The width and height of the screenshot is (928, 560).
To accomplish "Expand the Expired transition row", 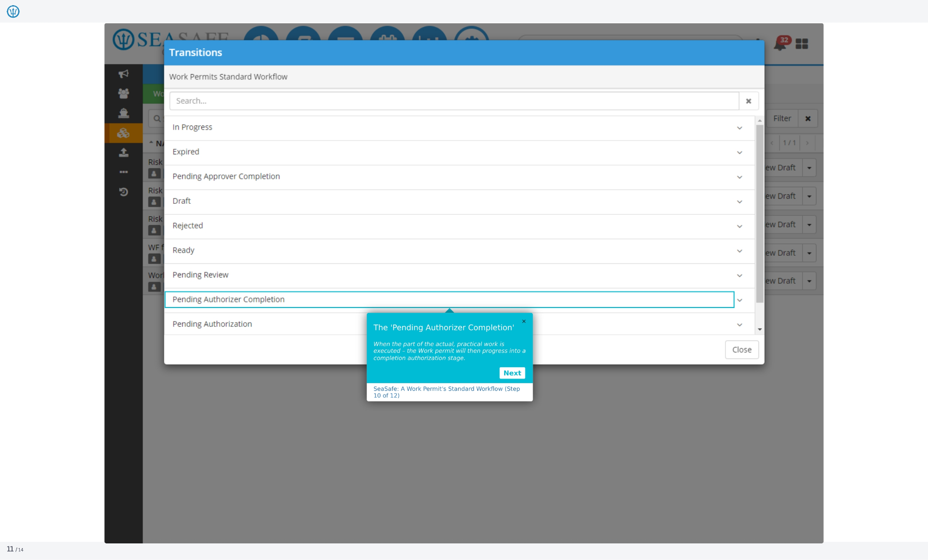I will [740, 152].
